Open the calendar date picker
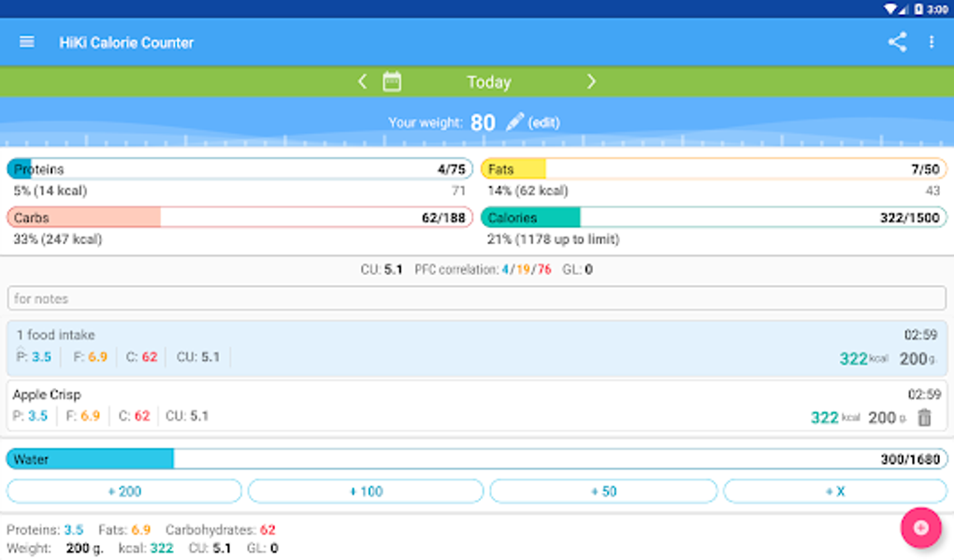 [392, 81]
